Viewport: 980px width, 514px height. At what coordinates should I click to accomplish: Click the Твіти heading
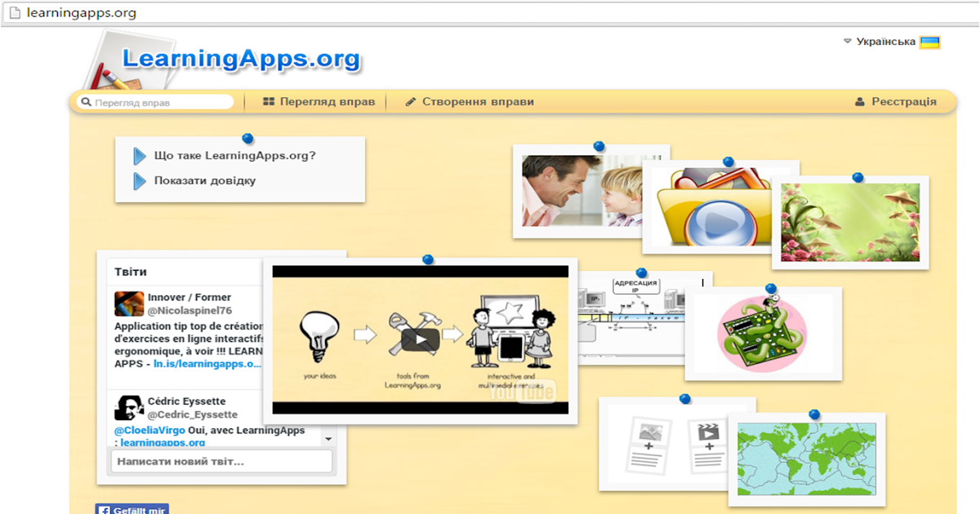pos(131,272)
